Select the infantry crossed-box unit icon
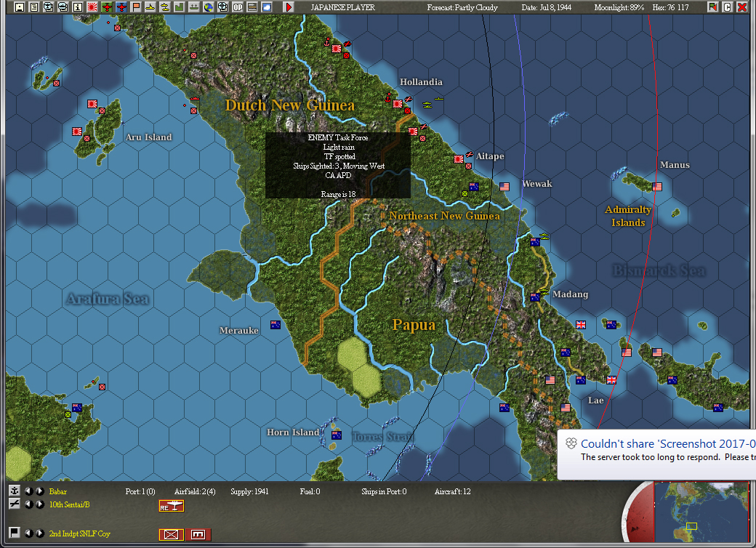The width and height of the screenshot is (756, 548). coord(171,534)
